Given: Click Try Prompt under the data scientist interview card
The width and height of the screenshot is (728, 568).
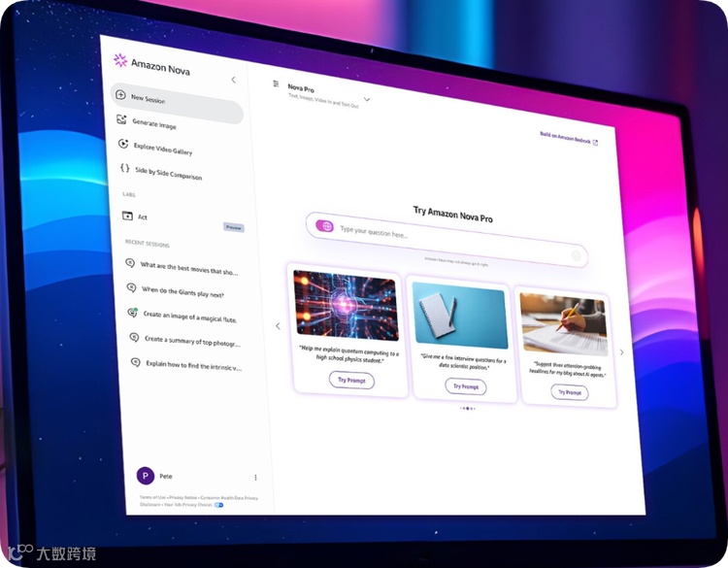Looking at the screenshot, I should (x=466, y=386).
